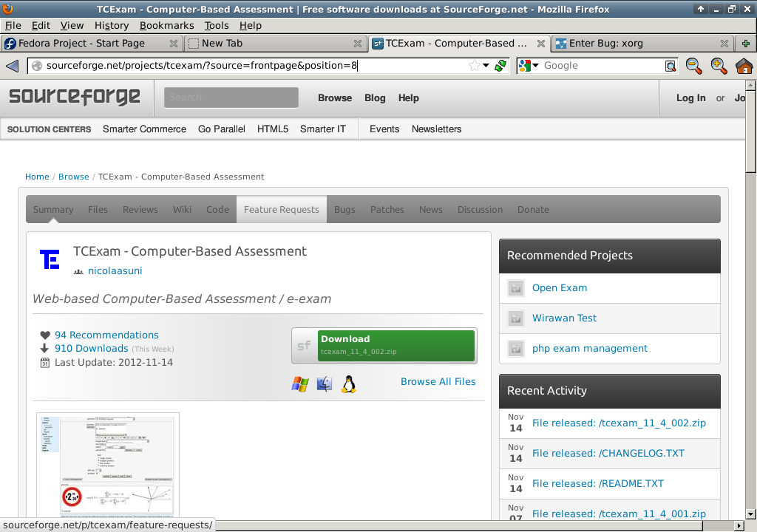
Task: Click the reload page icon
Action: click(x=500, y=66)
